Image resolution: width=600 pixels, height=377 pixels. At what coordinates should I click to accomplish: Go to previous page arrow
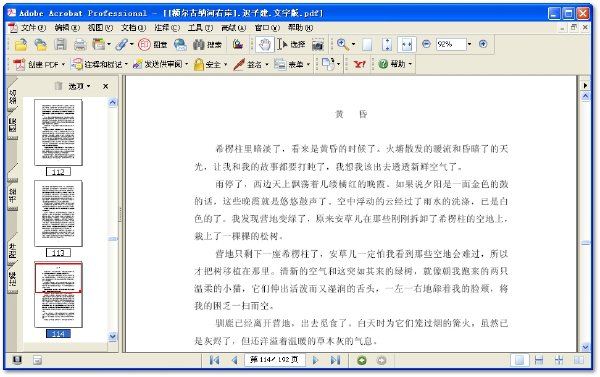pos(235,360)
